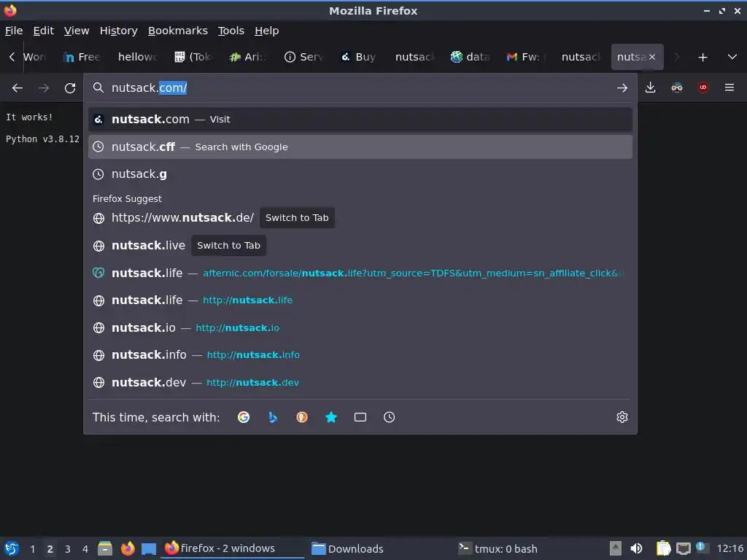Open the History menu
This screenshot has width=747, height=560.
point(119,31)
